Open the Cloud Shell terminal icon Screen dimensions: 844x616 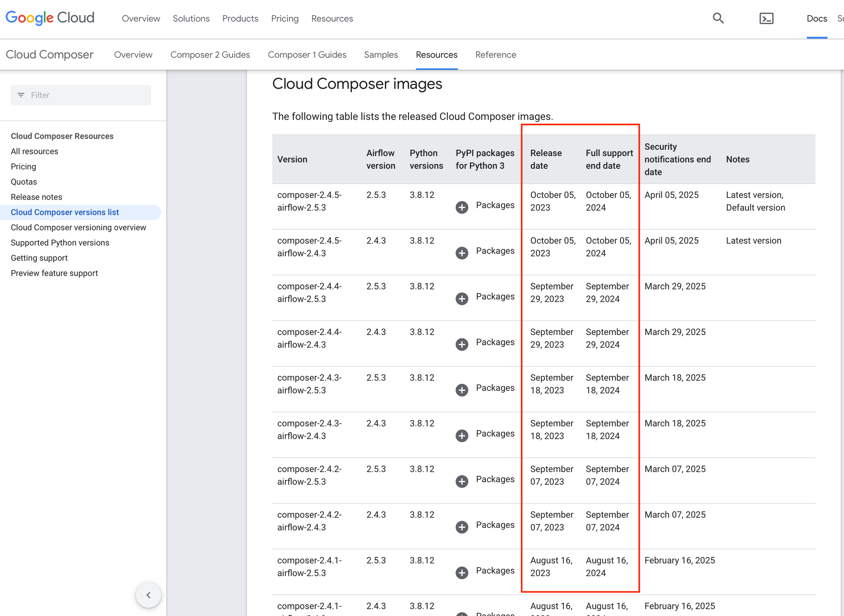[766, 18]
